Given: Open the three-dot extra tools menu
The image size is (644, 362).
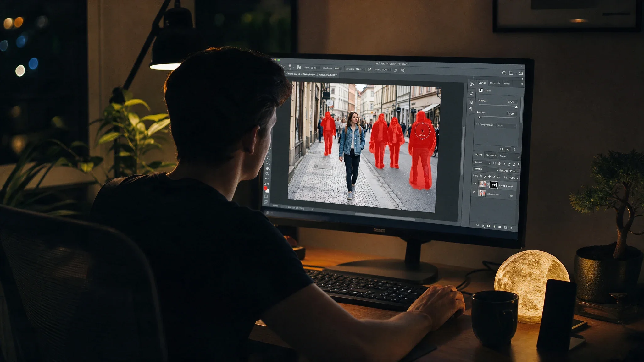Looking at the screenshot, I should [267, 179].
